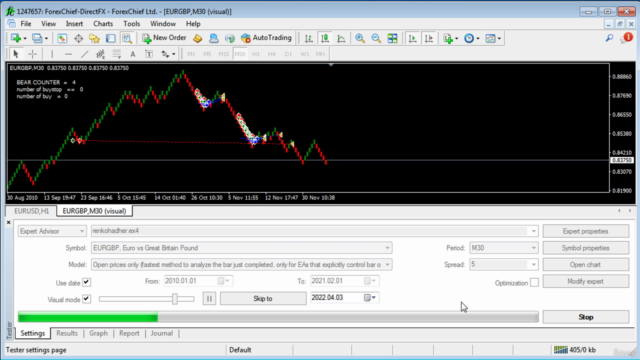Viewport: 640px width, 360px height.
Task: Switch chart to line chart icon
Action: (x=341, y=38)
